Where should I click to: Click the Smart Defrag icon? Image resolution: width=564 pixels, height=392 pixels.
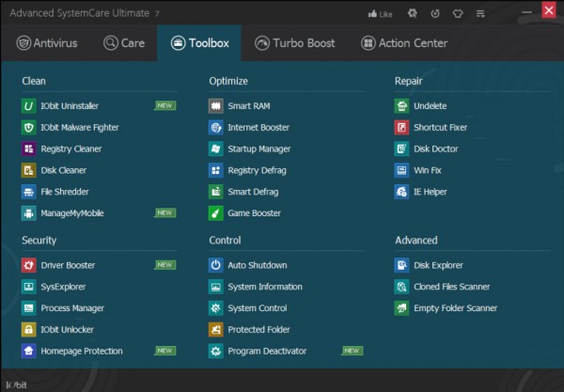[216, 192]
